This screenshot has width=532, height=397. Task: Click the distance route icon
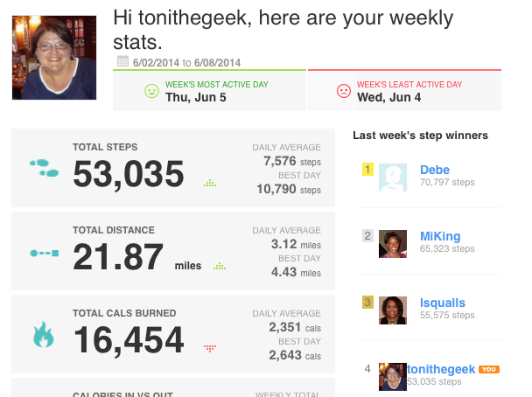45,253
